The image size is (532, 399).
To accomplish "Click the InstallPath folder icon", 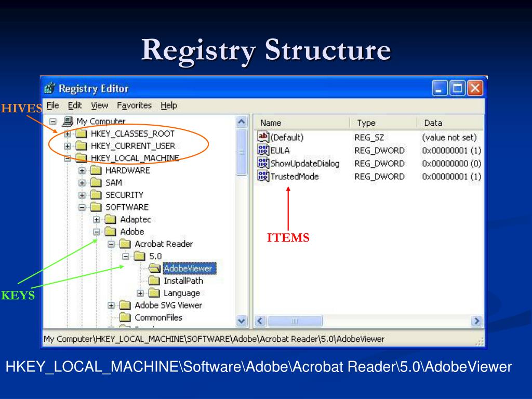I will click(154, 280).
